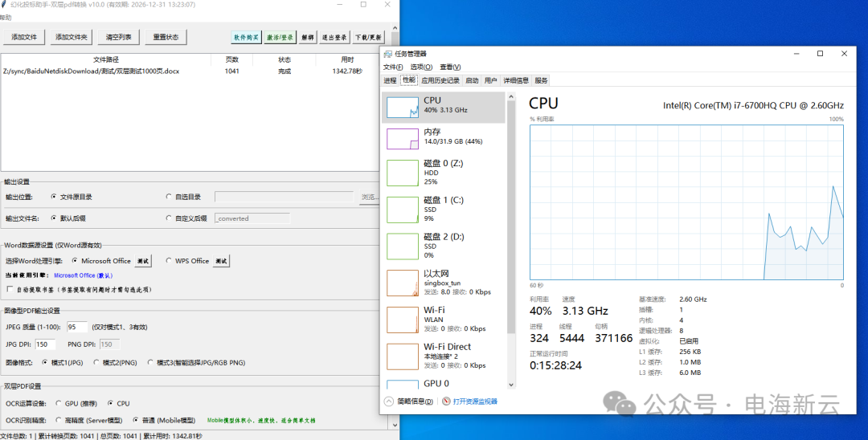Screen dimensions: 868x440
Task: Click the JPEG 质量 input field
Action: pos(77,327)
